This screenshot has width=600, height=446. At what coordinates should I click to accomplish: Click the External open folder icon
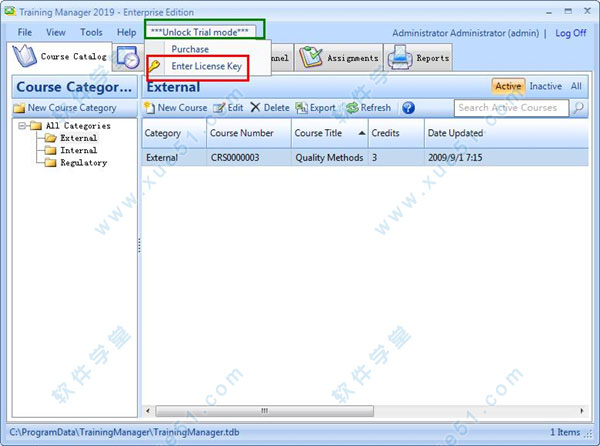pos(51,138)
